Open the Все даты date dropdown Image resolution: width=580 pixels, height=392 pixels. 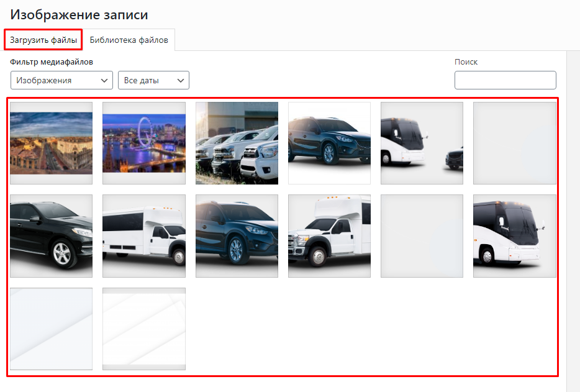pos(153,81)
